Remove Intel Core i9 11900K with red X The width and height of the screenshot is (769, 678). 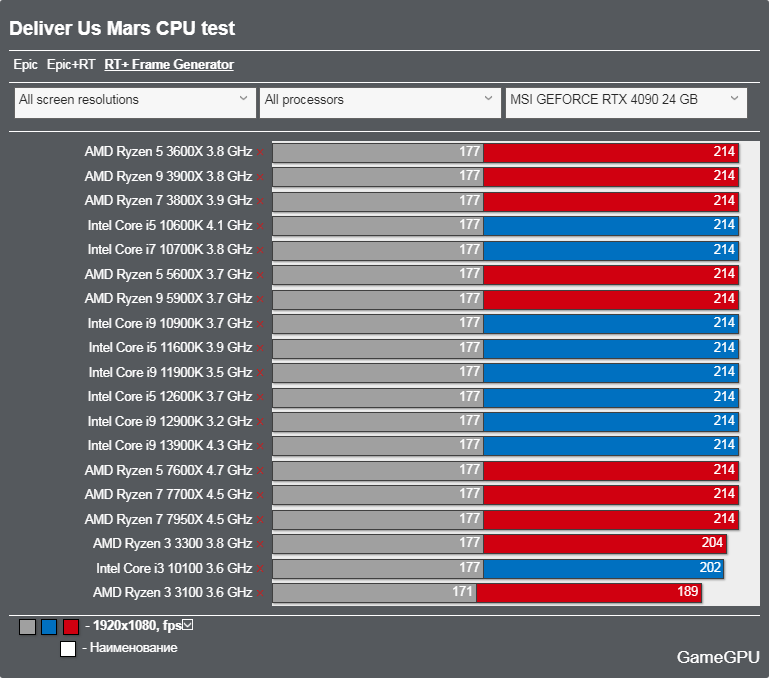click(x=260, y=373)
